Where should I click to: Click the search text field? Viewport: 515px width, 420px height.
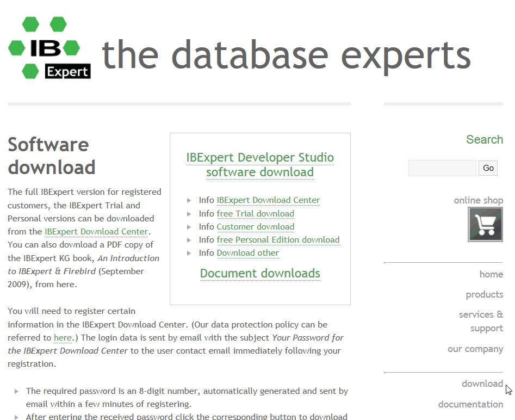[442, 168]
